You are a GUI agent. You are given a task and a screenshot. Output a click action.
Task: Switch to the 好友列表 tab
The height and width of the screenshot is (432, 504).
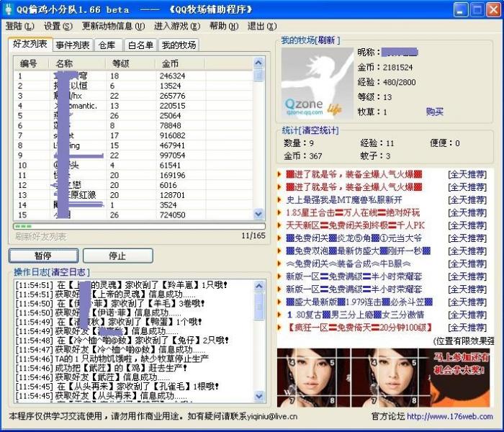30,44
